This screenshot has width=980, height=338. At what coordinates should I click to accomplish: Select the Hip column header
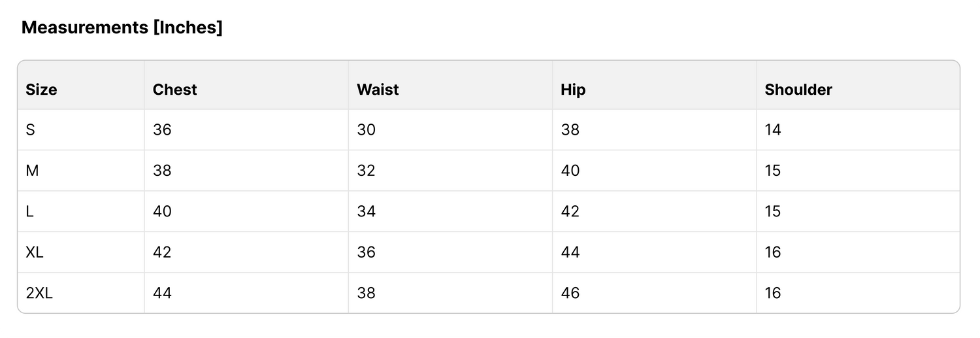point(573,90)
